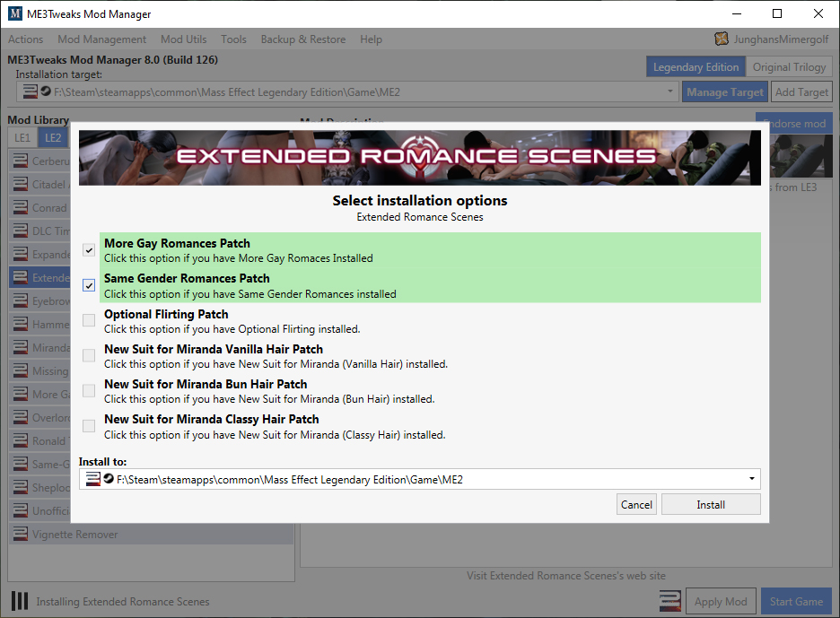This screenshot has height=618, width=840.
Task: Open the 'Install to' target dropdown
Action: click(419, 479)
